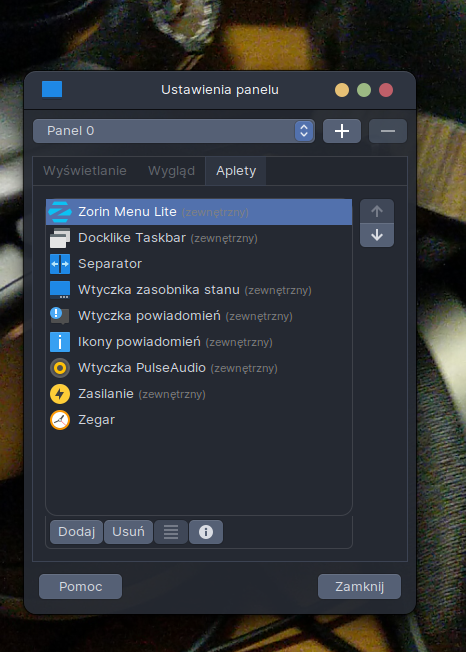This screenshot has height=652, width=466.
Task: Click the Pomoc help button
Action: (80, 587)
